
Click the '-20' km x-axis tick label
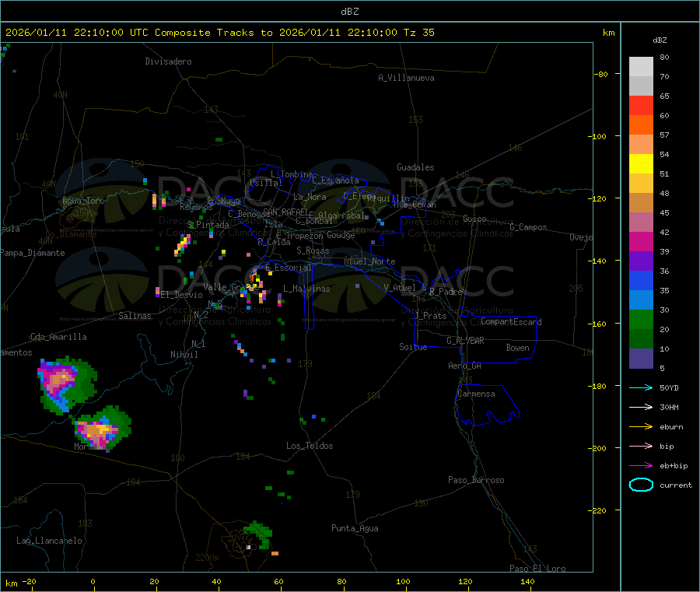[x=30, y=581]
